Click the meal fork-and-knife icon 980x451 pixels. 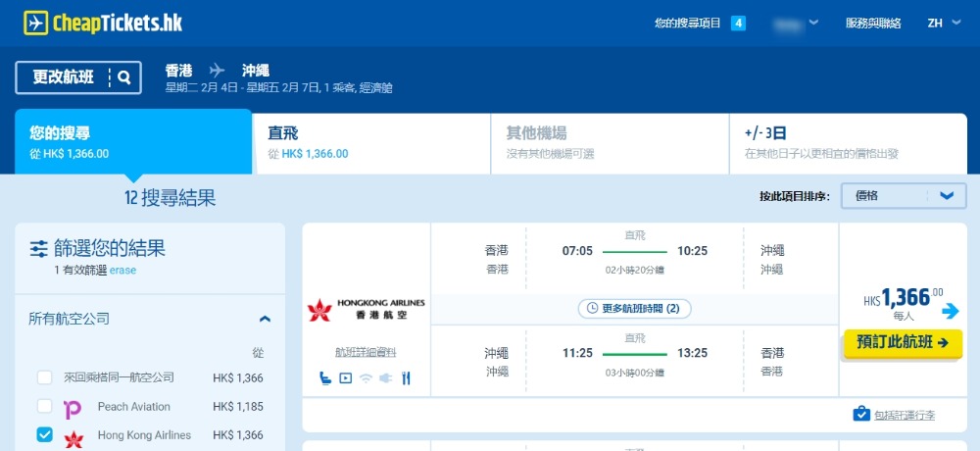point(405,377)
